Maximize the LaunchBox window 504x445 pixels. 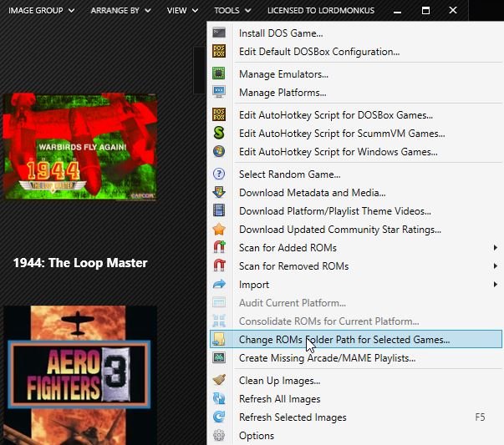click(x=425, y=11)
